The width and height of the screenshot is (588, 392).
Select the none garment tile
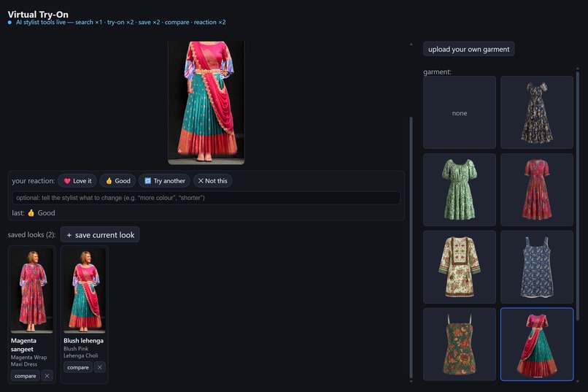pyautogui.click(x=460, y=112)
